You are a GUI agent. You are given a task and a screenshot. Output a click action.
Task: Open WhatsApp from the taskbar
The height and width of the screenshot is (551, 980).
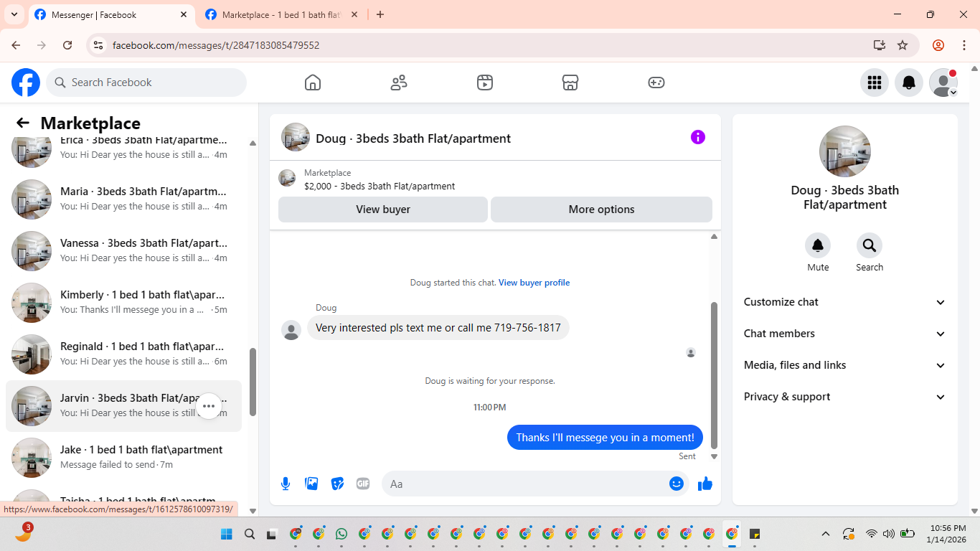341,534
